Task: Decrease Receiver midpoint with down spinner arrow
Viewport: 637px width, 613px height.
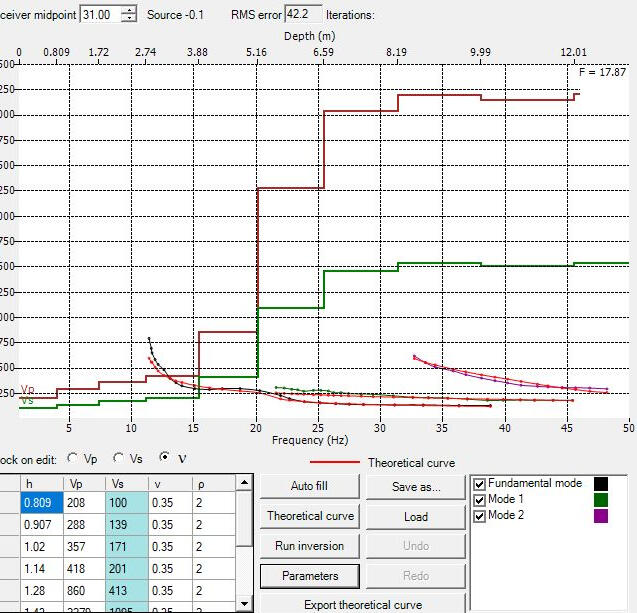Action: [x=129, y=20]
